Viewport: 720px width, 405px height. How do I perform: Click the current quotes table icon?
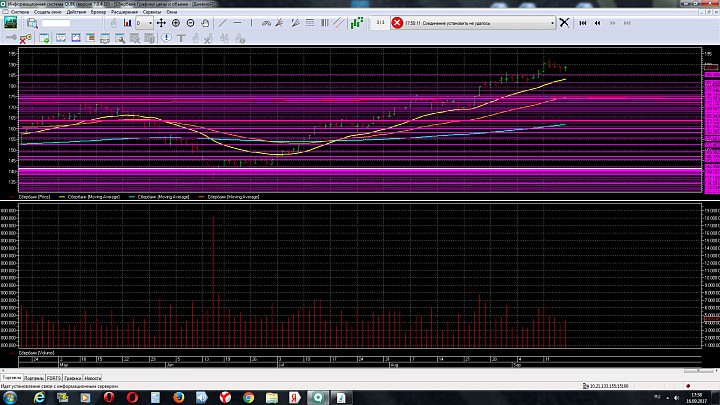(x=61, y=38)
